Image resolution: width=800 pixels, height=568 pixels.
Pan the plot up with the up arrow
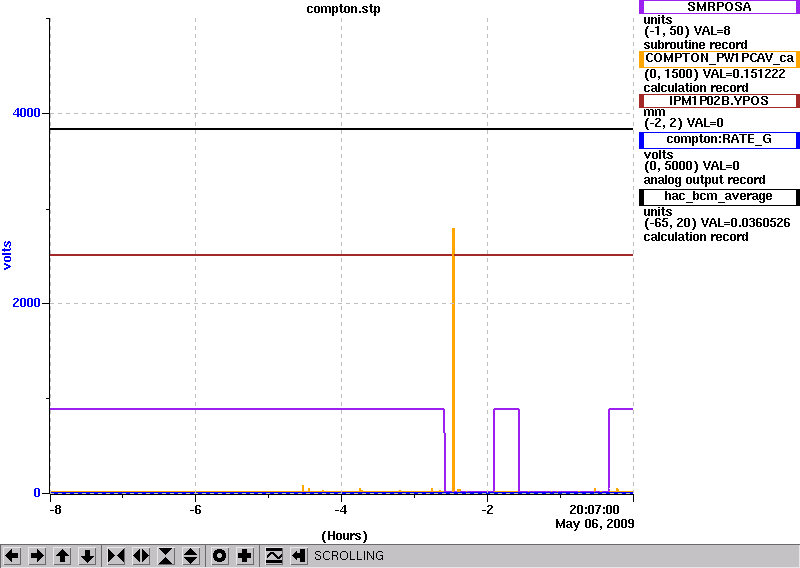tap(62, 556)
